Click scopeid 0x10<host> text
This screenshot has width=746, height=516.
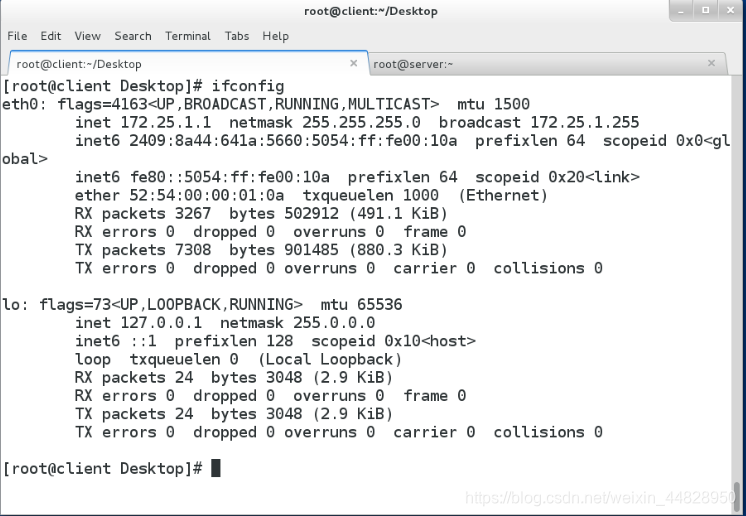tap(393, 341)
